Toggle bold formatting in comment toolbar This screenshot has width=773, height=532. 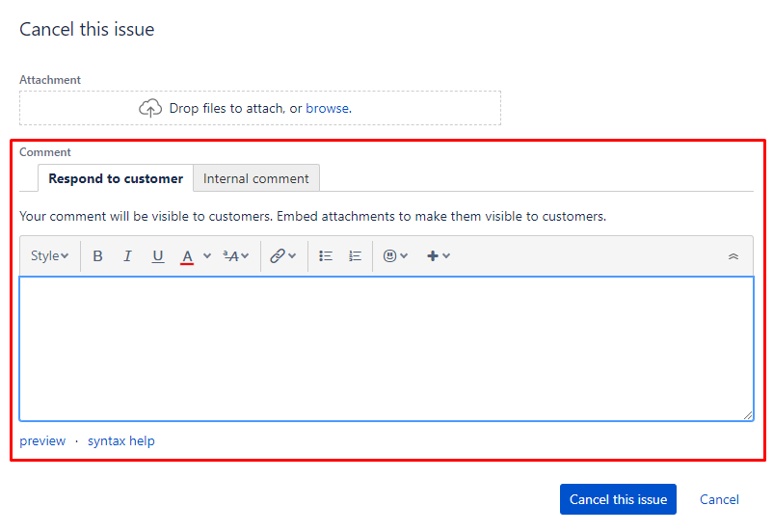[97, 256]
